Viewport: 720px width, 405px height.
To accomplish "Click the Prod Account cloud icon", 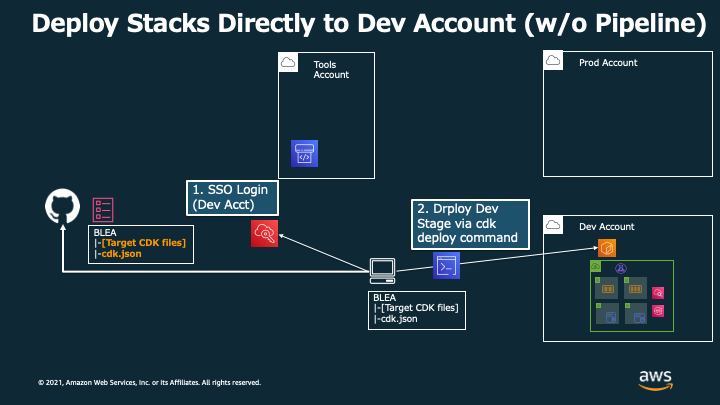I will point(553,61).
